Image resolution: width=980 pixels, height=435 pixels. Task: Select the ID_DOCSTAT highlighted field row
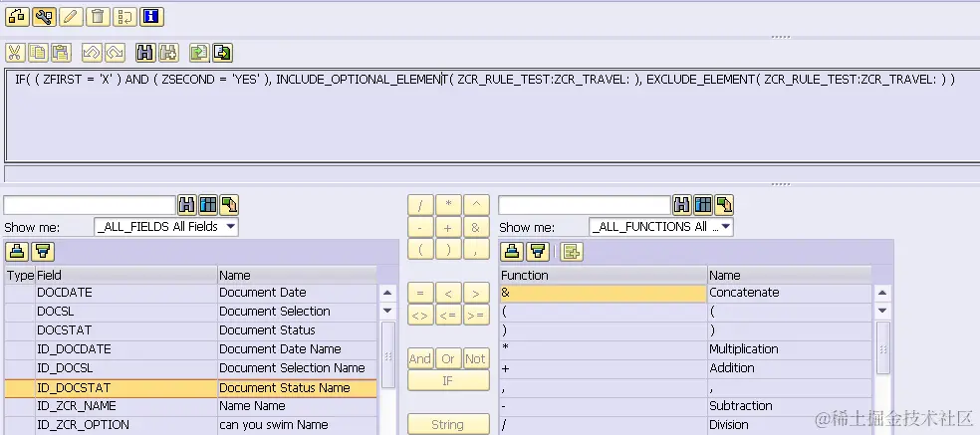pyautogui.click(x=190, y=387)
